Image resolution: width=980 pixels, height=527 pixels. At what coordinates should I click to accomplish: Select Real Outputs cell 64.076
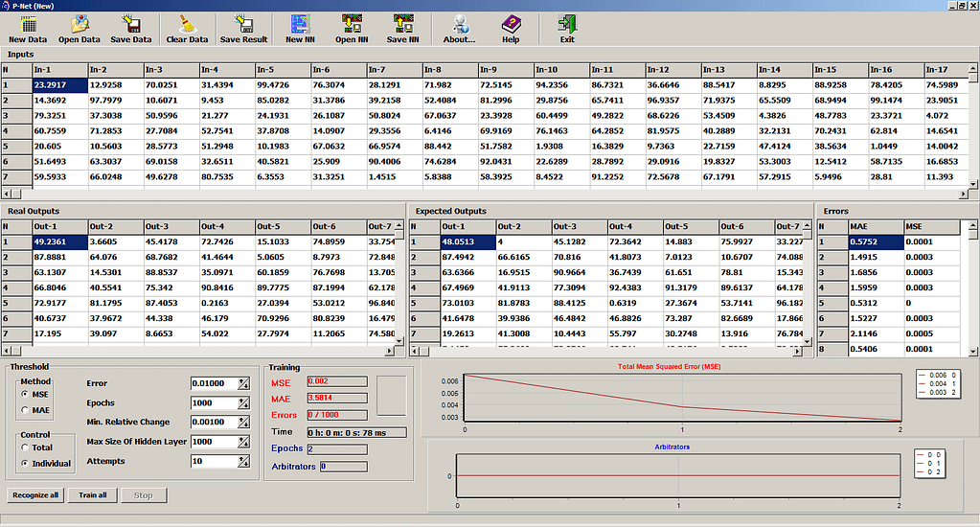[115, 257]
